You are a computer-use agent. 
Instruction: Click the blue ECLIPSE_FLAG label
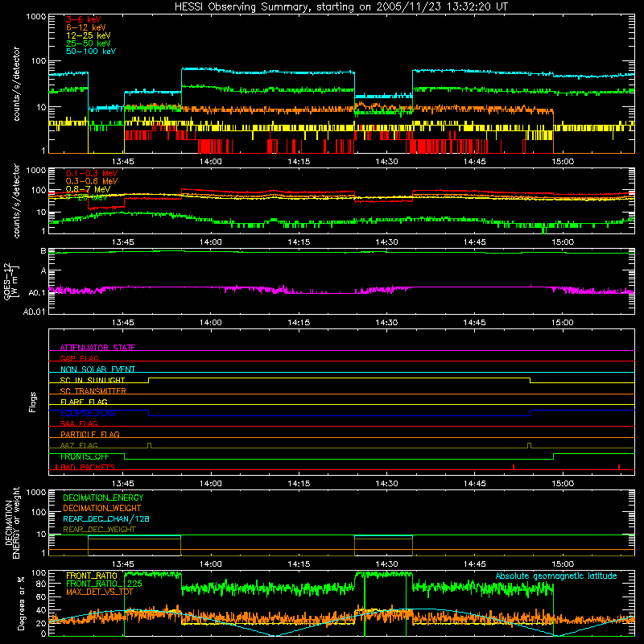click(88, 413)
